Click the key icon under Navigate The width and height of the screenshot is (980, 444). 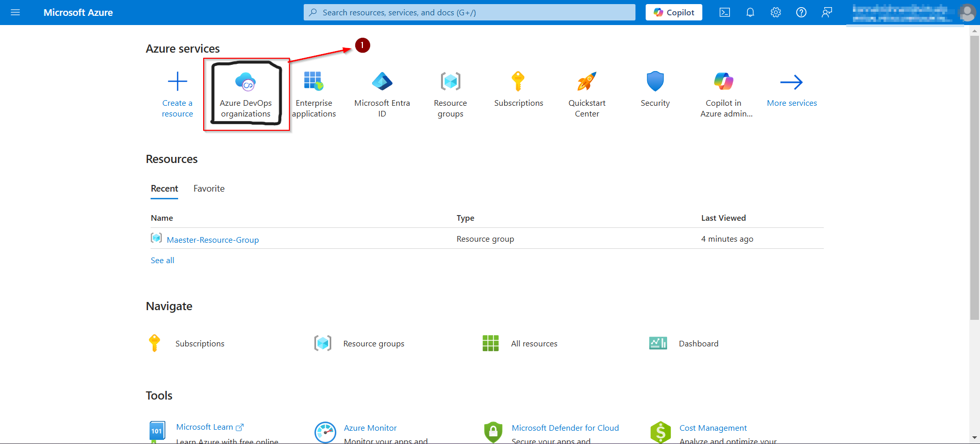(155, 343)
